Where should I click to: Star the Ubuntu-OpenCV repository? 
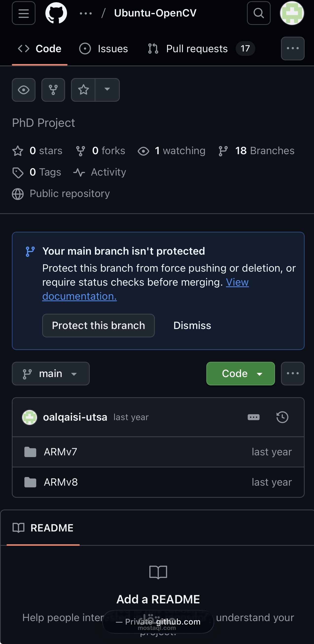(x=83, y=90)
